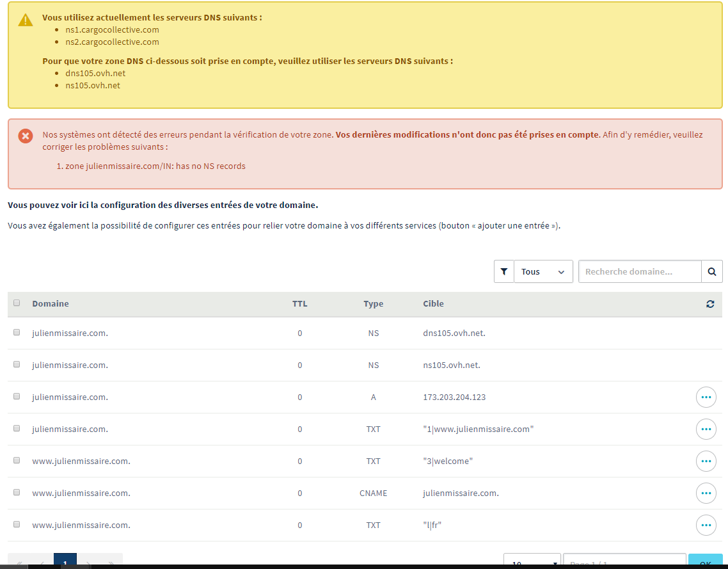Click julienmissaire.com link in ns105.ovh.net row

[x=70, y=365]
